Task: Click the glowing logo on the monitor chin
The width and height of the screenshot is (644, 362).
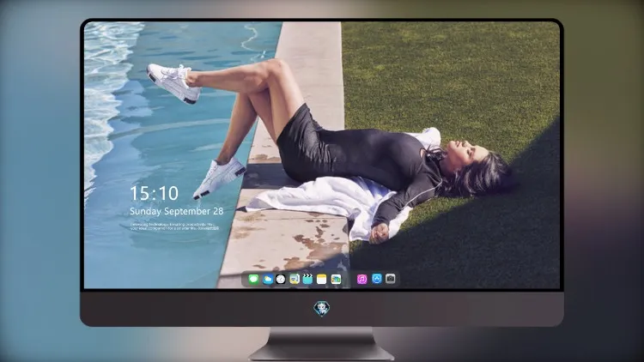Action: point(322,309)
